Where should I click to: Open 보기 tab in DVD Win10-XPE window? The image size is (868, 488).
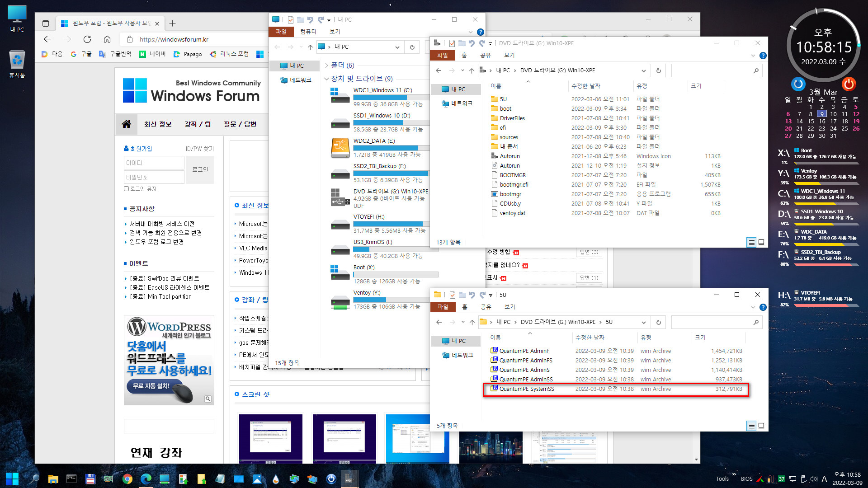pyautogui.click(x=509, y=55)
